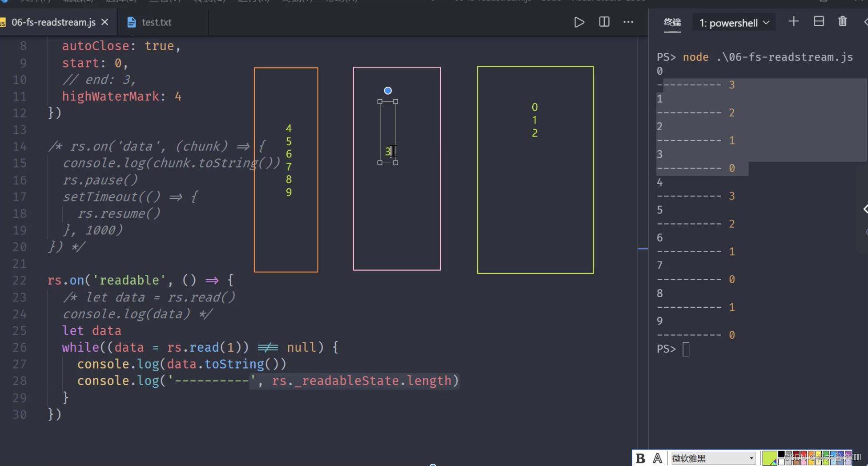The image size is (868, 466).
Task: Select the 06-fs-readstream.js editor tab
Action: point(53,22)
